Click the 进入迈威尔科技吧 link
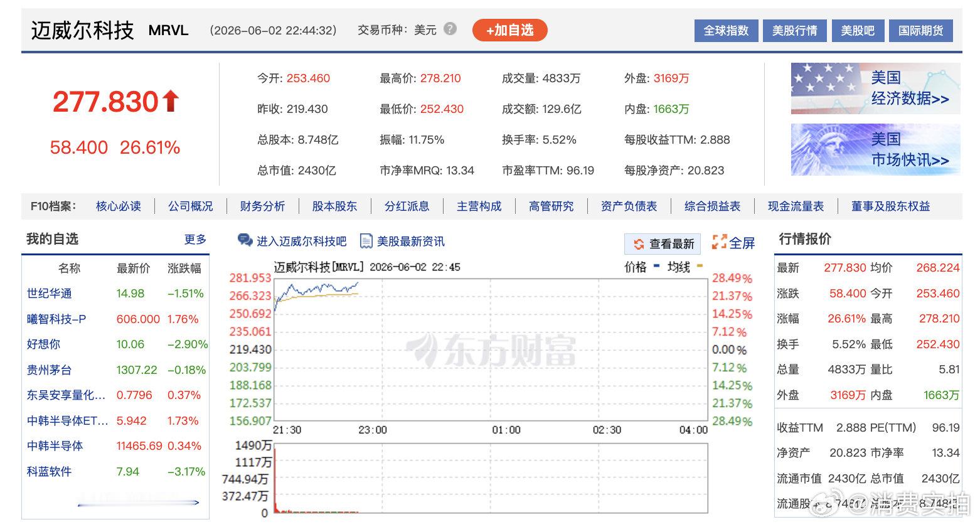Screen dimensions: 980x527 pos(301,242)
